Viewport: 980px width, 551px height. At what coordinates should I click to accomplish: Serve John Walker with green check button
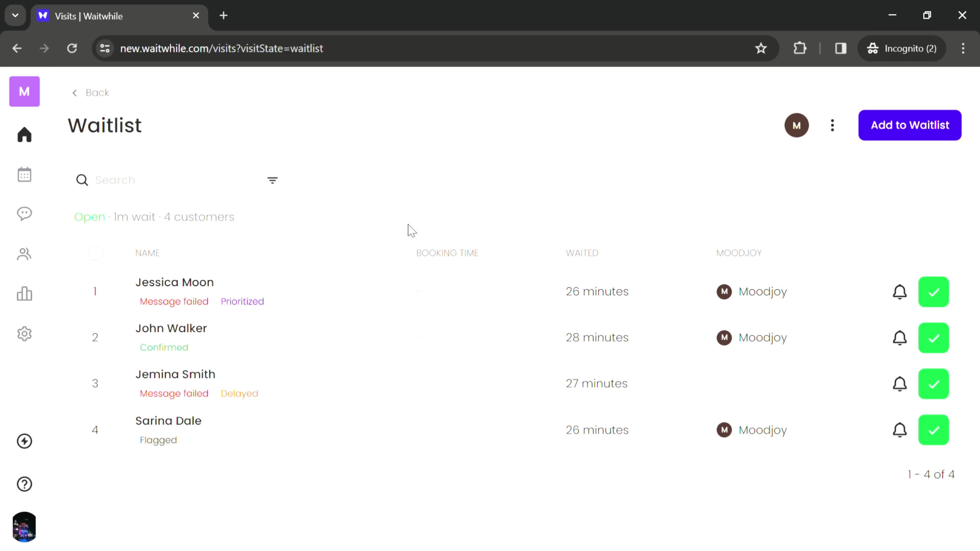tap(934, 338)
